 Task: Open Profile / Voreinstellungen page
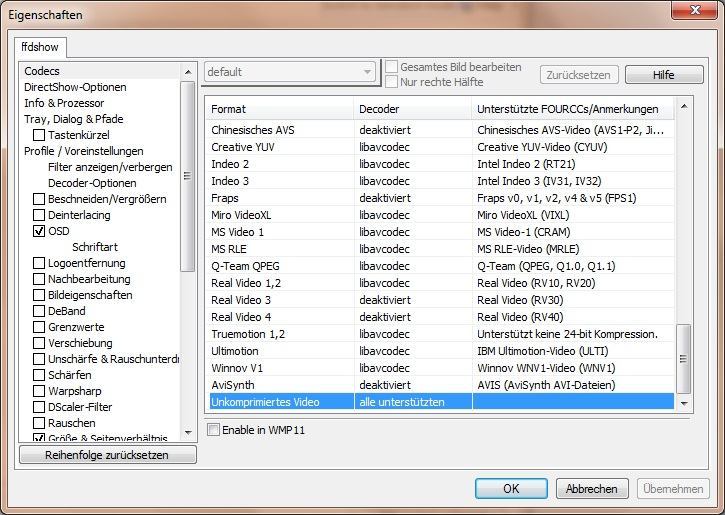pyautogui.click(x=84, y=151)
